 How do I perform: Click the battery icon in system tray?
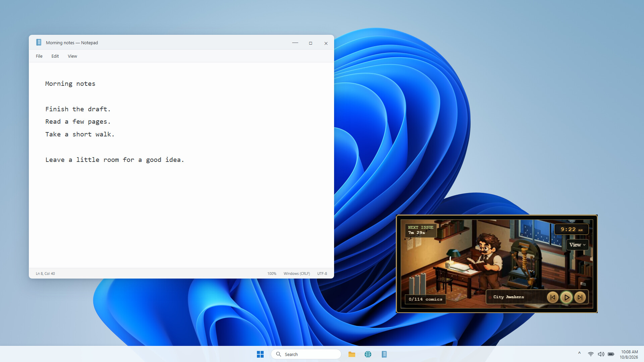611,354
